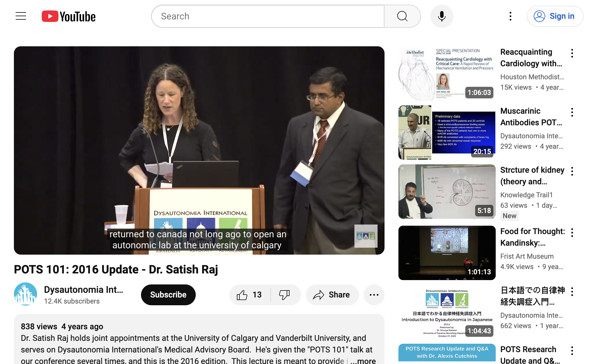The image size is (593, 364).
Task: Click the Frist Art Museum channel text
Action: point(527,256)
